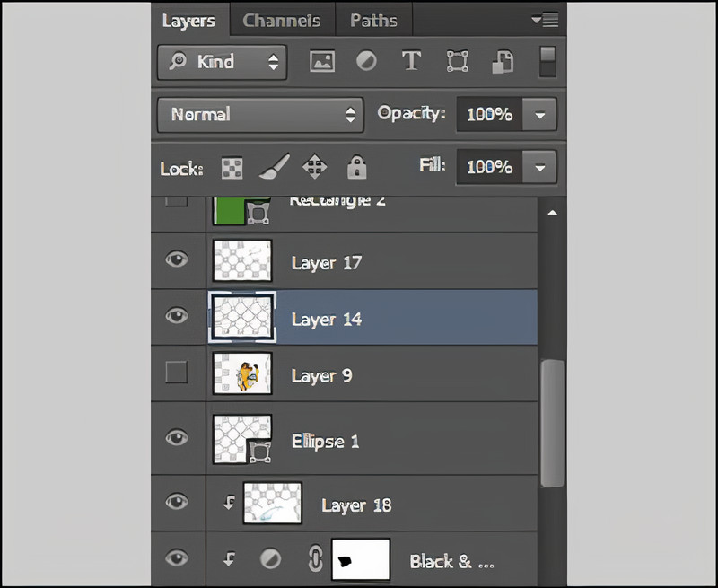This screenshot has height=588, width=718.
Task: Show Layer 9 visibility box
Action: 177,372
